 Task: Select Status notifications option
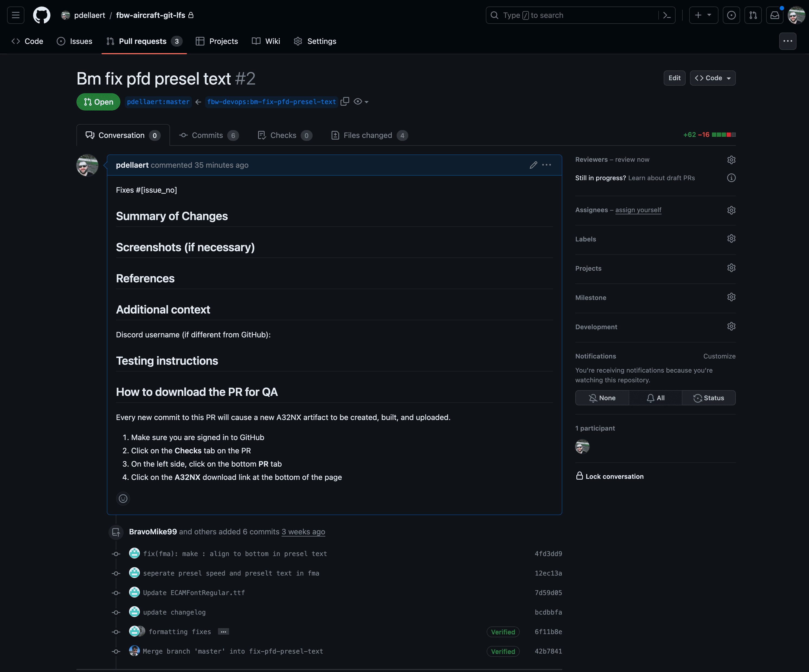(708, 398)
